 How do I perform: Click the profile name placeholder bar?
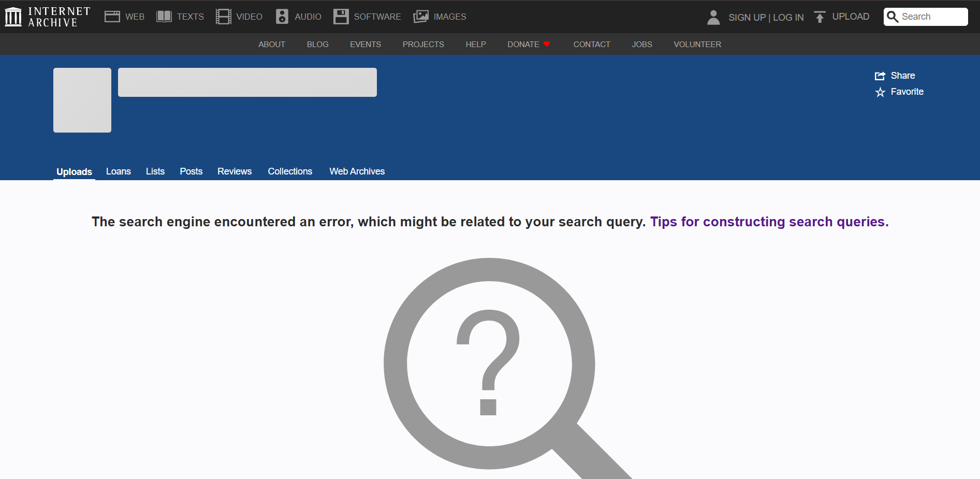point(247,82)
